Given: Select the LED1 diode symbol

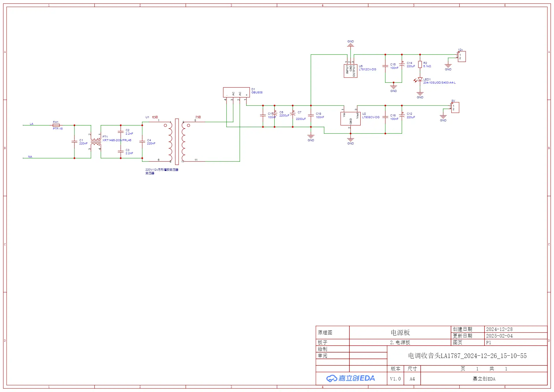Looking at the screenshot, I should click(x=419, y=80).
